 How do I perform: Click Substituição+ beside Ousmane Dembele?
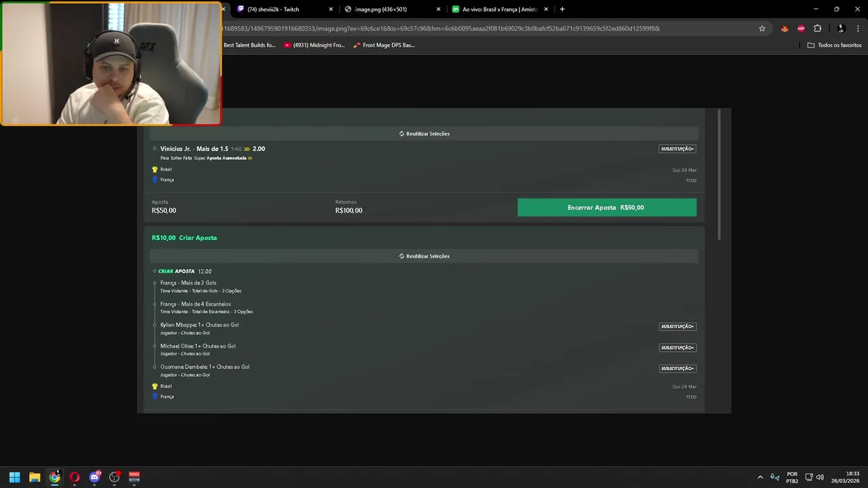(677, 369)
